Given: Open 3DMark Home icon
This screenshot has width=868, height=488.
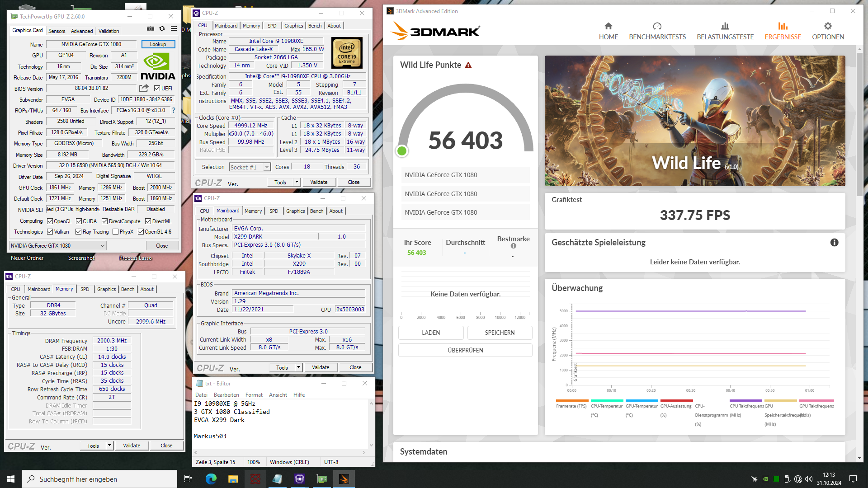Looking at the screenshot, I should [608, 26].
